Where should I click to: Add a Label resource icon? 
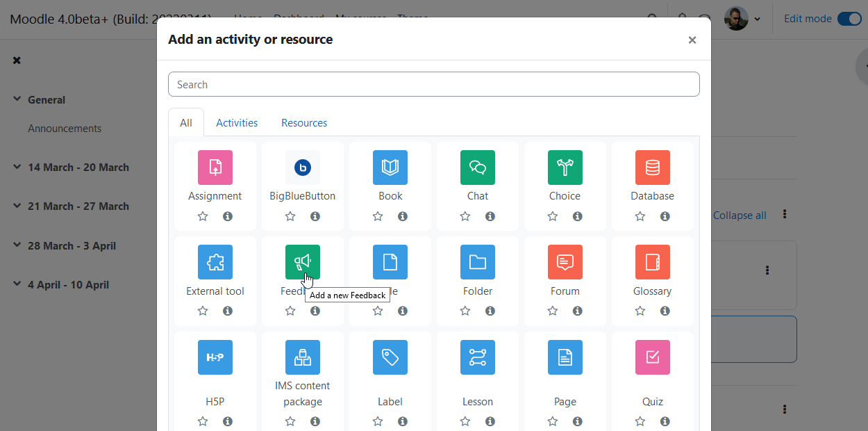point(390,357)
